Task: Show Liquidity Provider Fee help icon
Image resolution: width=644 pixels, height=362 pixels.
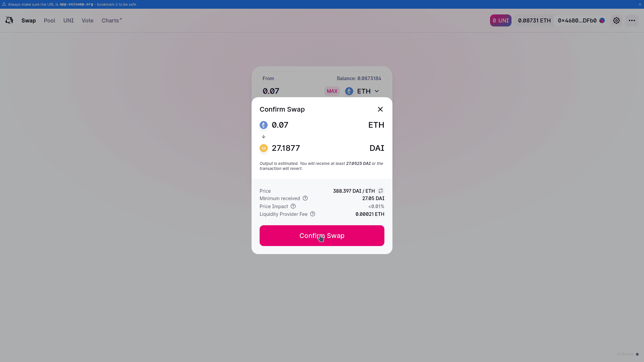Action: click(x=313, y=214)
